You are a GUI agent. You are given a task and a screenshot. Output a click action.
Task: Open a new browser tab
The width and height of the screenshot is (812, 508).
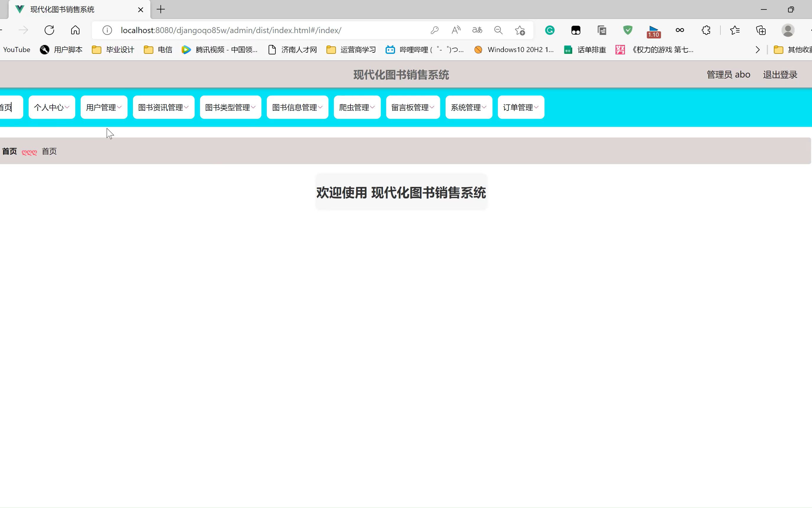pyautogui.click(x=161, y=9)
